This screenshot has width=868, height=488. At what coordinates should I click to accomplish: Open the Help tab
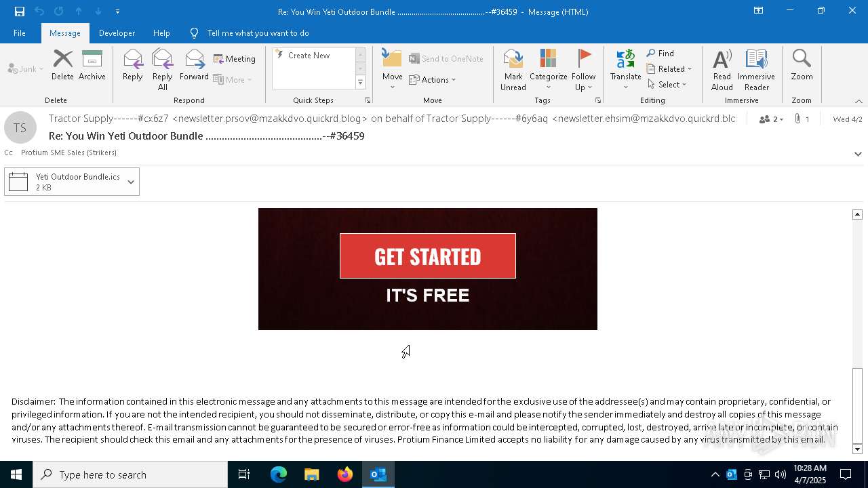pyautogui.click(x=161, y=33)
